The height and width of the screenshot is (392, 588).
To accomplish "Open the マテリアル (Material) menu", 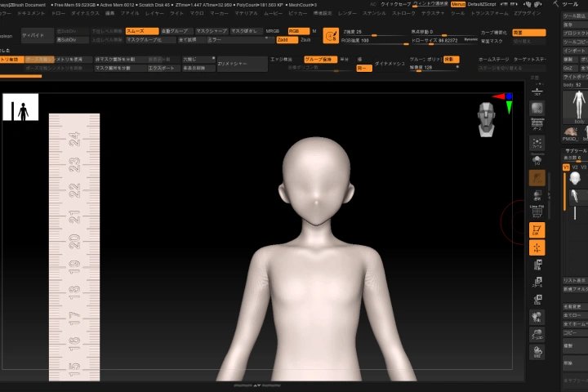I will (x=246, y=13).
